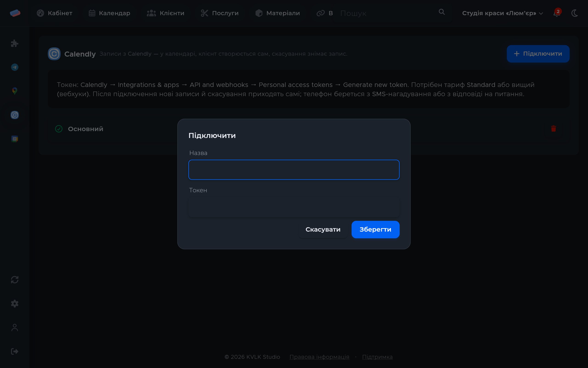Open the user profile icon in sidebar

click(14, 327)
